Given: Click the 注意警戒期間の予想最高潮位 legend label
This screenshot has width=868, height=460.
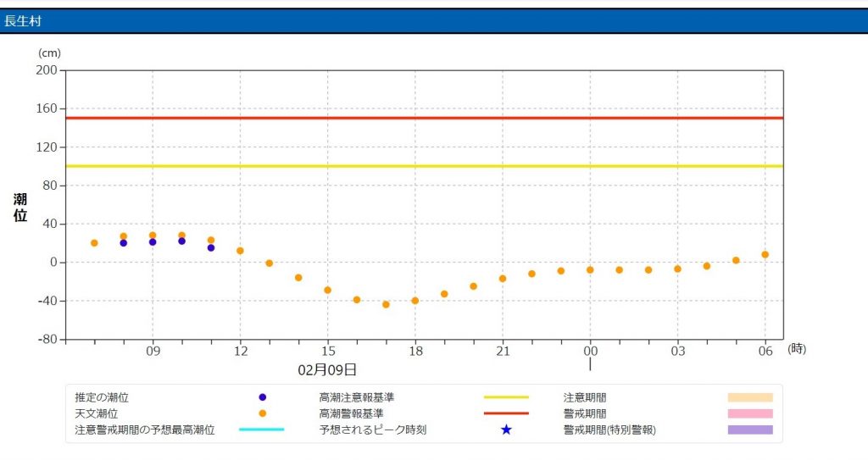Looking at the screenshot, I should (x=144, y=430).
